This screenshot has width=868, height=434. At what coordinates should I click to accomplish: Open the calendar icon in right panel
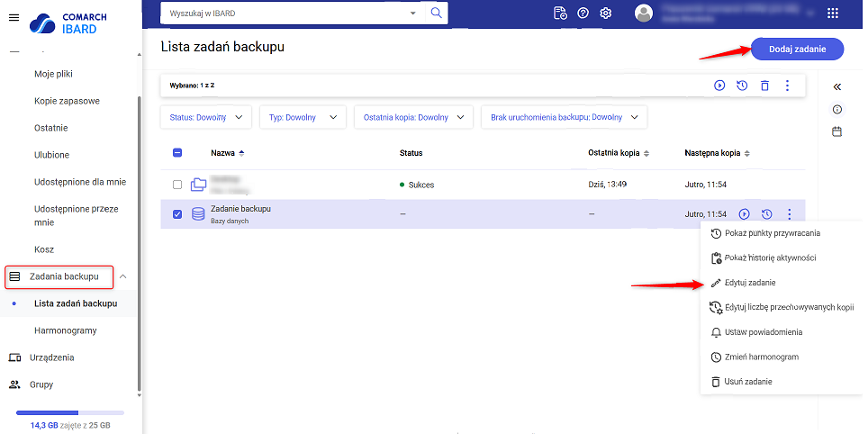836,131
